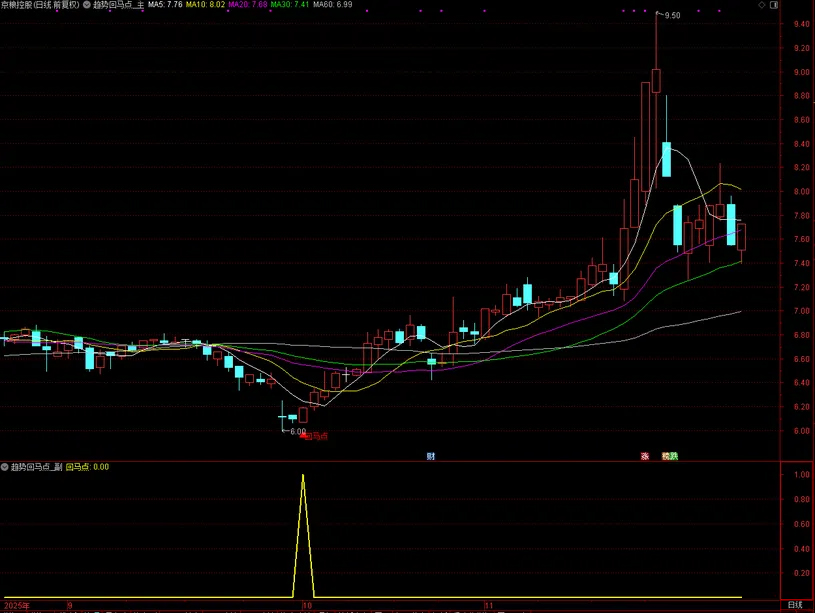Click the gear icon beside 趋势回马点_主

(x=88, y=5)
